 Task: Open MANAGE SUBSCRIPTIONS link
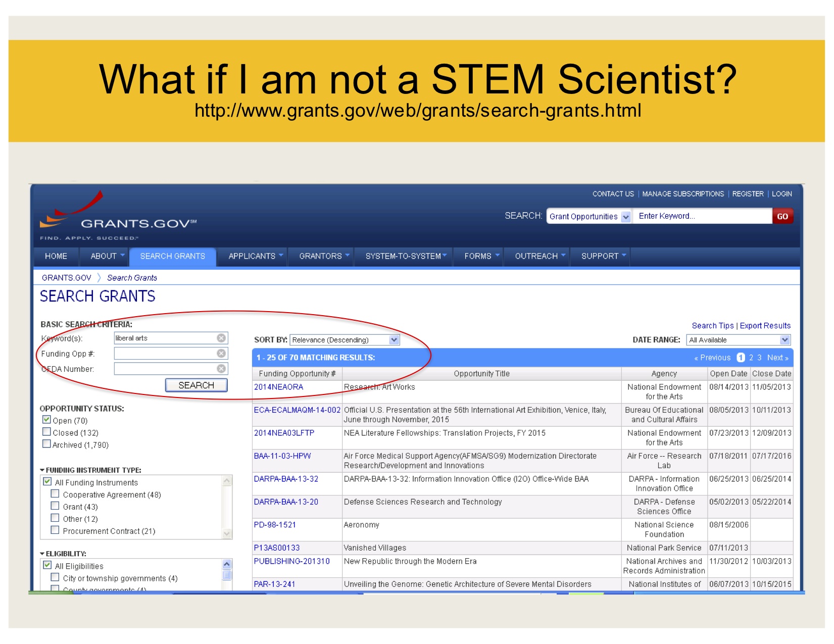(683, 194)
